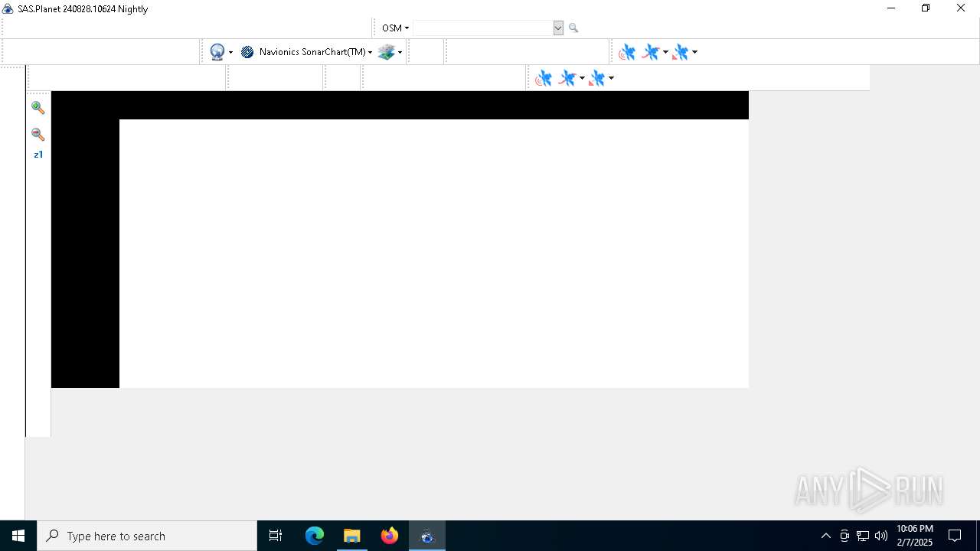Launch Firefox from the taskbar
980x551 pixels.
389,536
